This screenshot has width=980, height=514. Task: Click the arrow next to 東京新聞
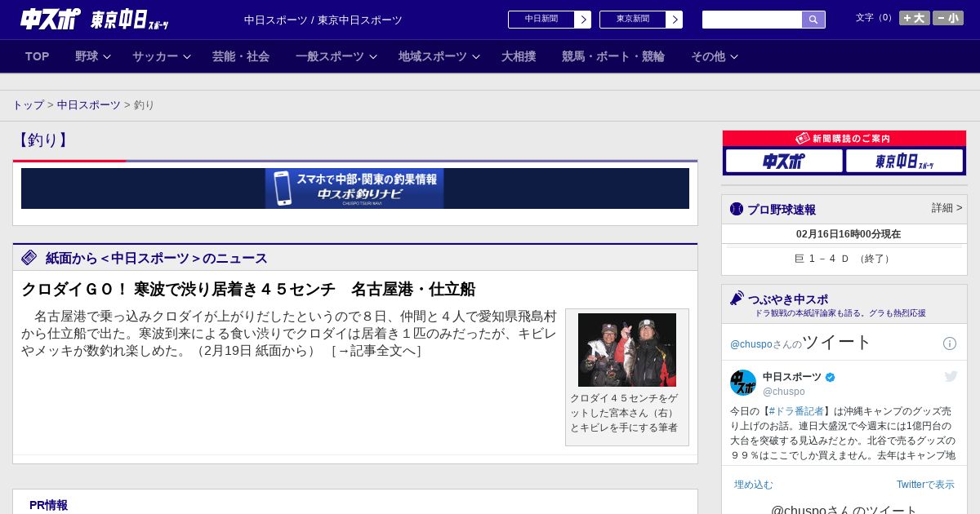coord(675,20)
